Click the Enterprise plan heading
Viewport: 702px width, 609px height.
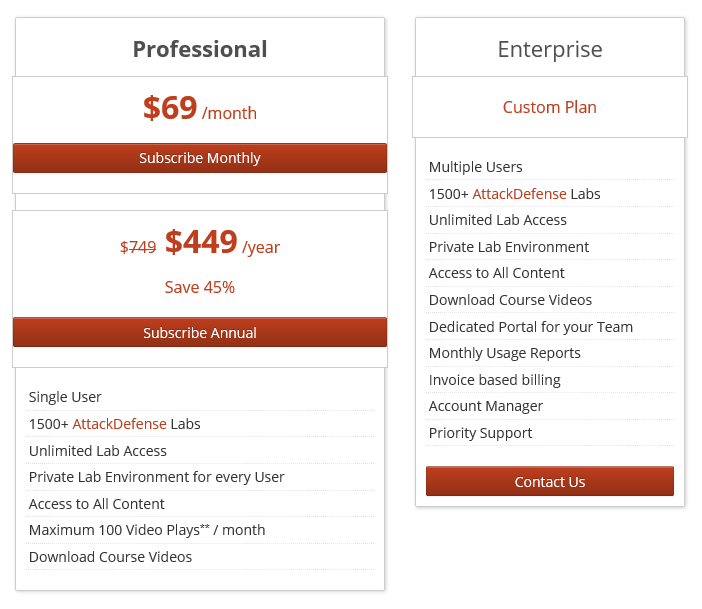(549, 49)
